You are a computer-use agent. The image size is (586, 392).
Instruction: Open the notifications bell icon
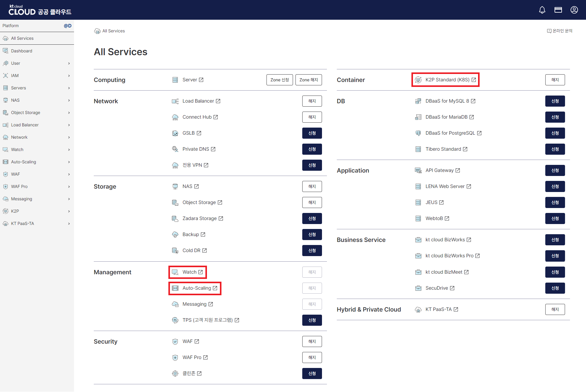pos(542,10)
